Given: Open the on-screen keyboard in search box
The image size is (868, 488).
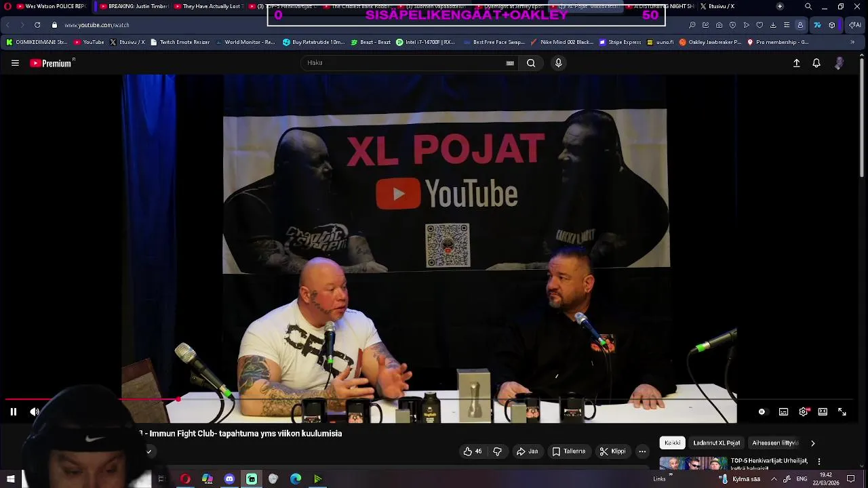Looking at the screenshot, I should tap(510, 63).
